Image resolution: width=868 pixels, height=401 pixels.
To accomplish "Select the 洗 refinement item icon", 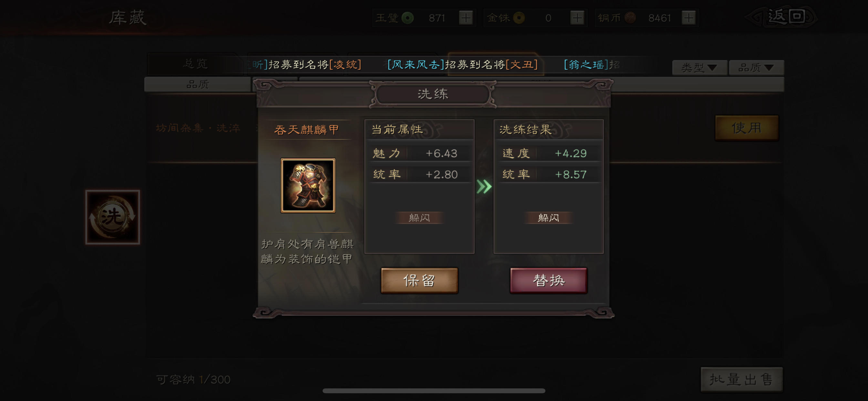I will [x=113, y=217].
